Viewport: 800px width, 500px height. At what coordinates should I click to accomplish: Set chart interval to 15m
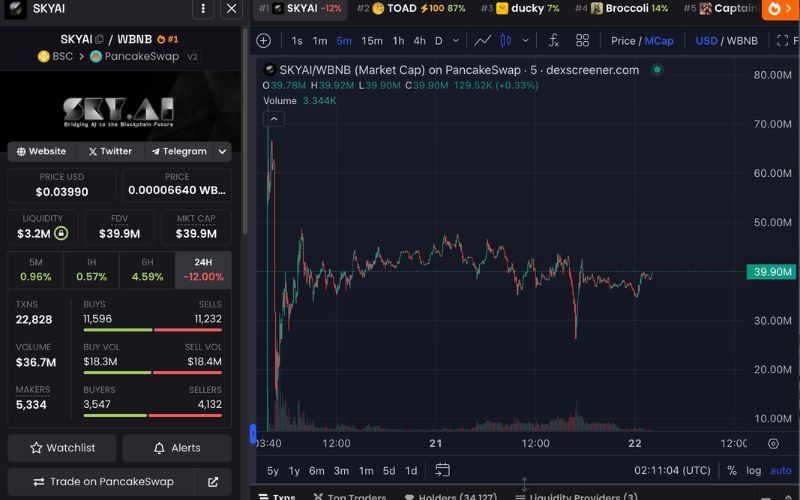(x=372, y=41)
